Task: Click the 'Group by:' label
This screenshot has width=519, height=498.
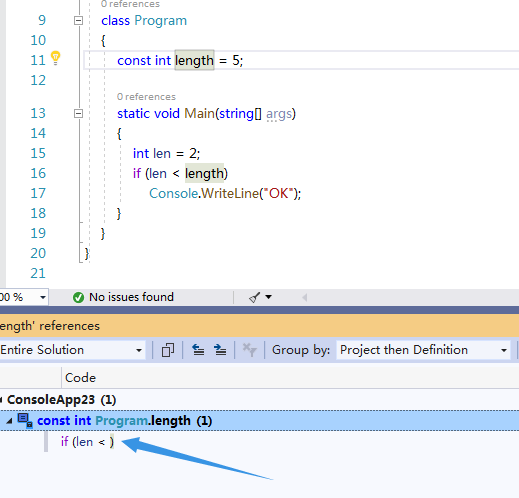Action: (301, 350)
